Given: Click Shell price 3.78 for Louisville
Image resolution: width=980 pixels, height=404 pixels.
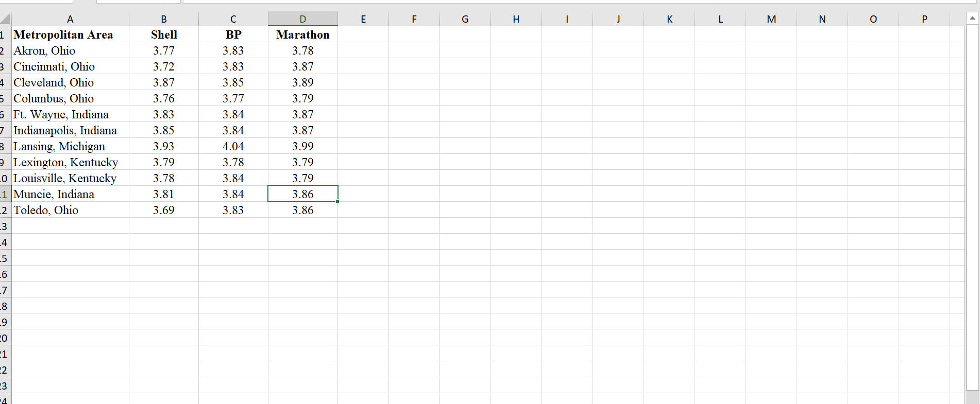Looking at the screenshot, I should [x=164, y=178].
